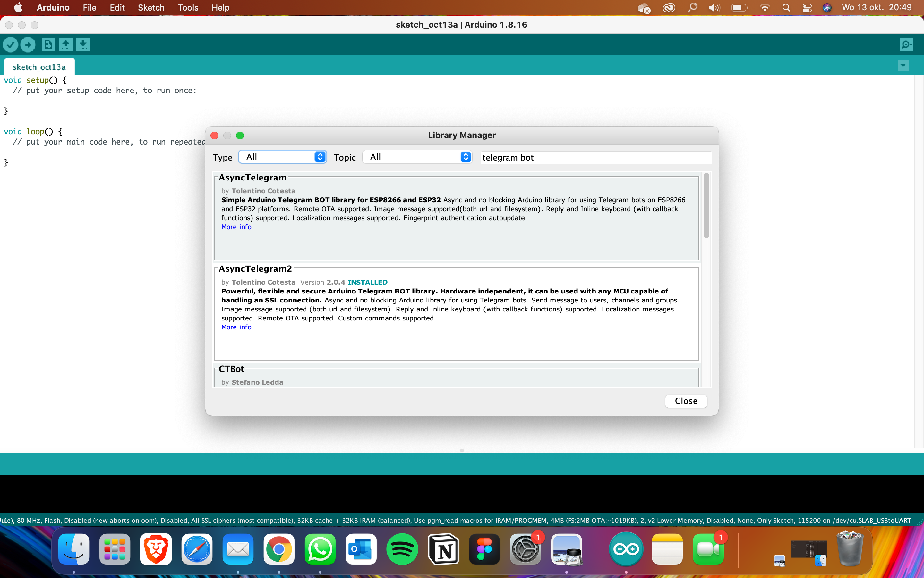
Task: Click the Open sketch up-arrow icon
Action: pos(66,45)
